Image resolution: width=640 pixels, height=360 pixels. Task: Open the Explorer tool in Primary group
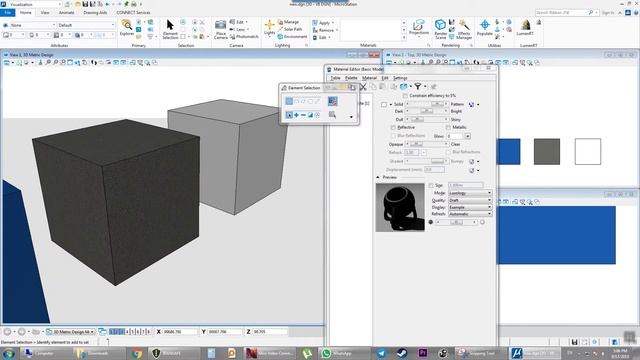click(x=127, y=28)
